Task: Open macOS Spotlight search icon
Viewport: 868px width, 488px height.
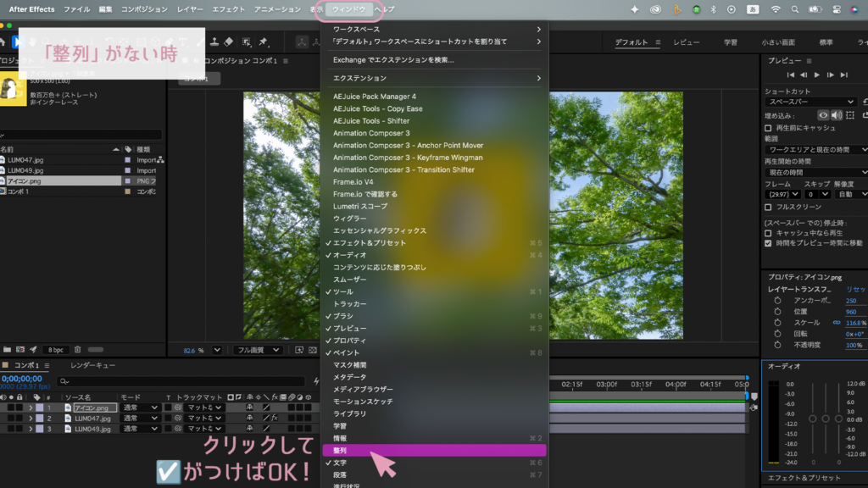Action: click(x=795, y=9)
